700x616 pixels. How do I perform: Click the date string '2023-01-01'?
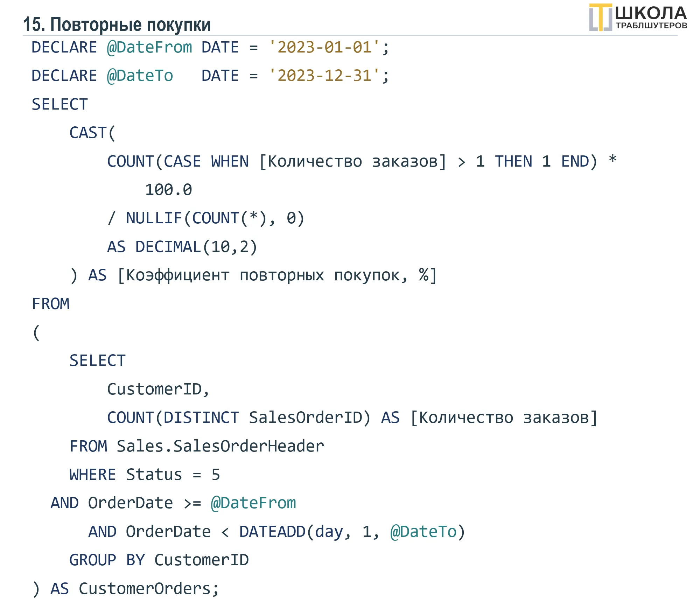[324, 47]
